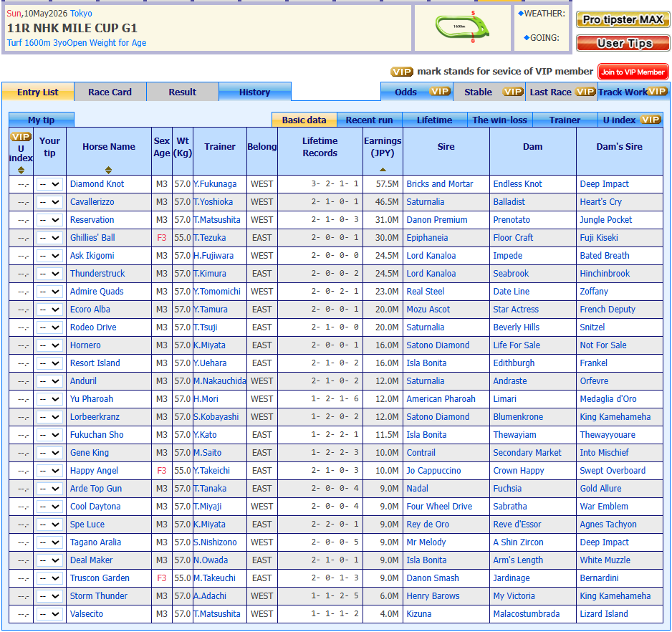
Task: Open tip dropdown for Tagano Aralia
Action: coord(49,542)
